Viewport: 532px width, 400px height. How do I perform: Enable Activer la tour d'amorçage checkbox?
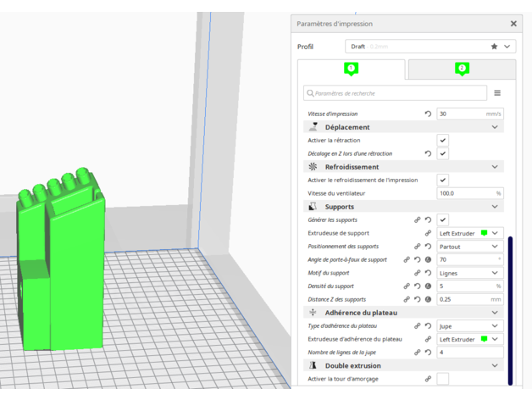pyautogui.click(x=443, y=379)
